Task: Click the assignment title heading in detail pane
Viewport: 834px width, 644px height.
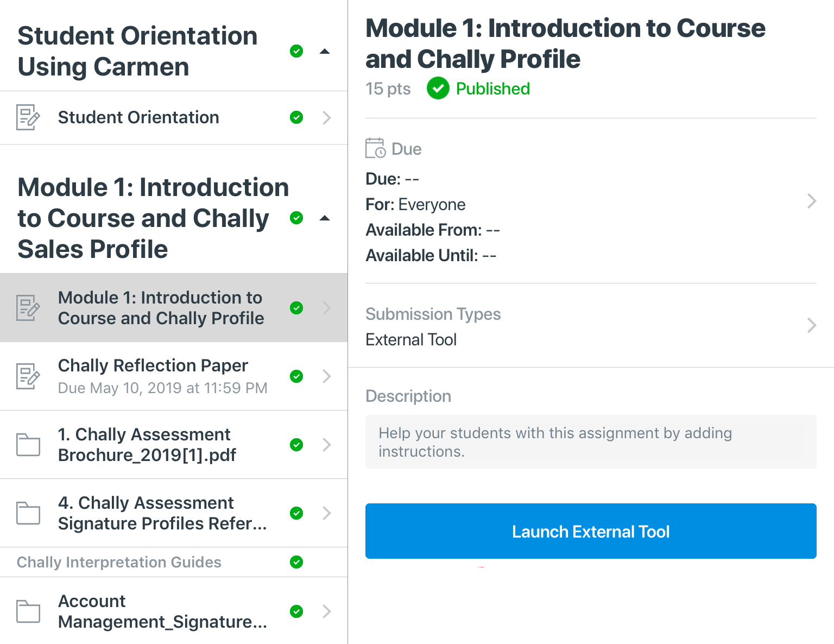Action: [x=565, y=43]
